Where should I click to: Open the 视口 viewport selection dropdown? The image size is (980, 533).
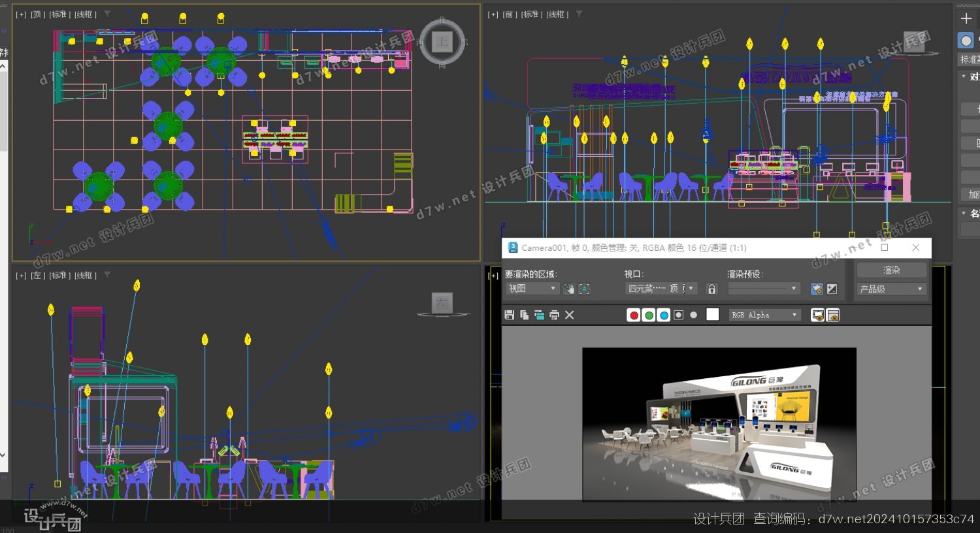[x=661, y=289]
